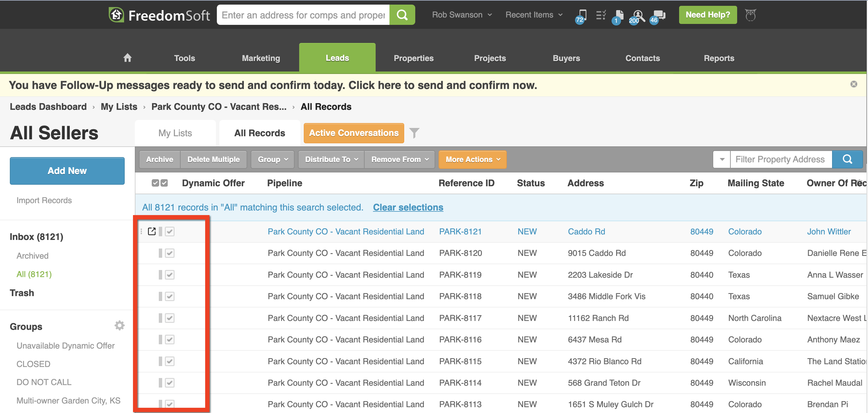Select All (8121) in sidebar

34,274
